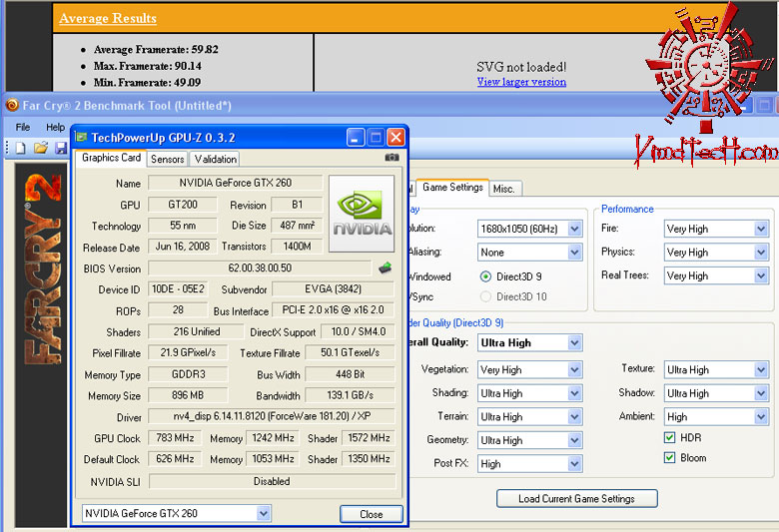The image size is (779, 532).
Task: Click the Average Results heading link
Action: pyautogui.click(x=108, y=18)
